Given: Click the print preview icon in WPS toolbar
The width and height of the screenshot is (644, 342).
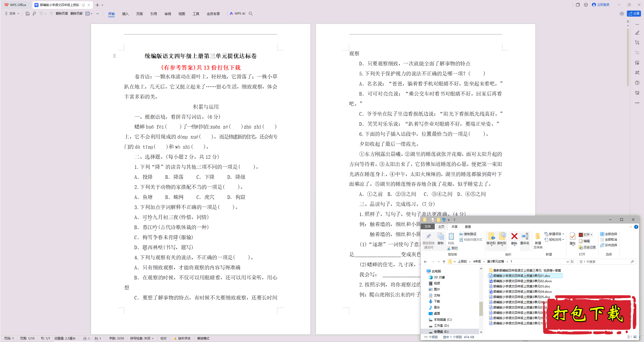Looking at the screenshot, I should click(34, 14).
